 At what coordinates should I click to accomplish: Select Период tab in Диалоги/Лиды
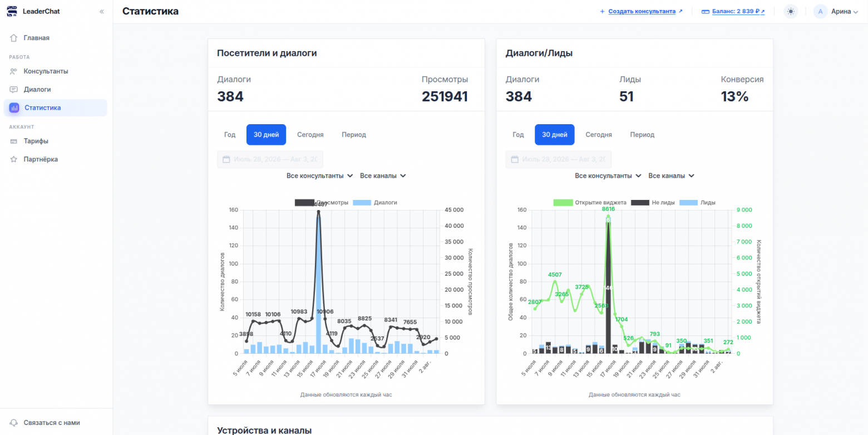[642, 135]
